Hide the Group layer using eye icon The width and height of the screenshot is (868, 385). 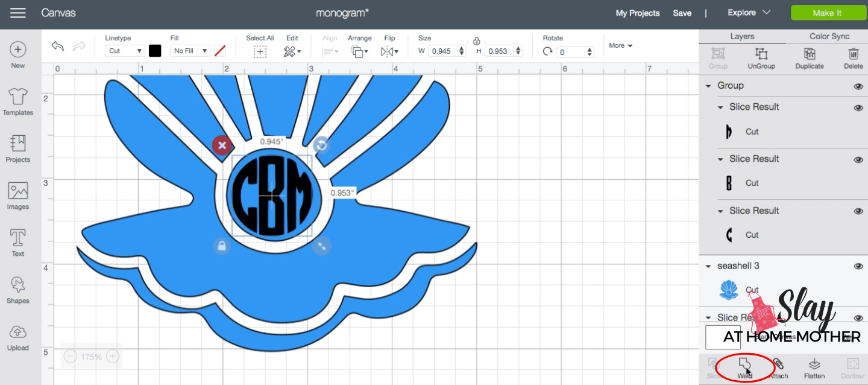858,86
